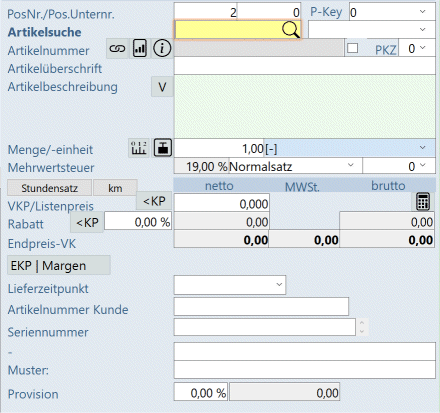Click the <KP button beside Rabatt

87,222
